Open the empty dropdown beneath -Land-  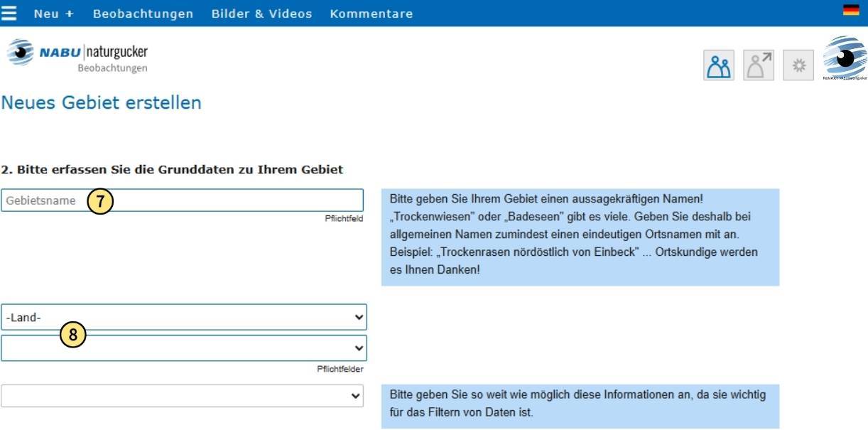tap(184, 348)
